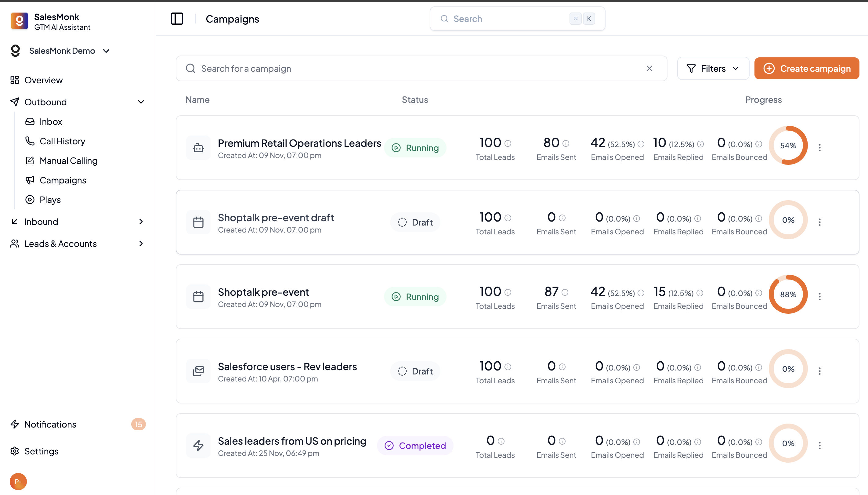Viewport: 868px width, 495px height.
Task: Click the robot icon for Premium Retail campaign
Action: click(x=198, y=148)
